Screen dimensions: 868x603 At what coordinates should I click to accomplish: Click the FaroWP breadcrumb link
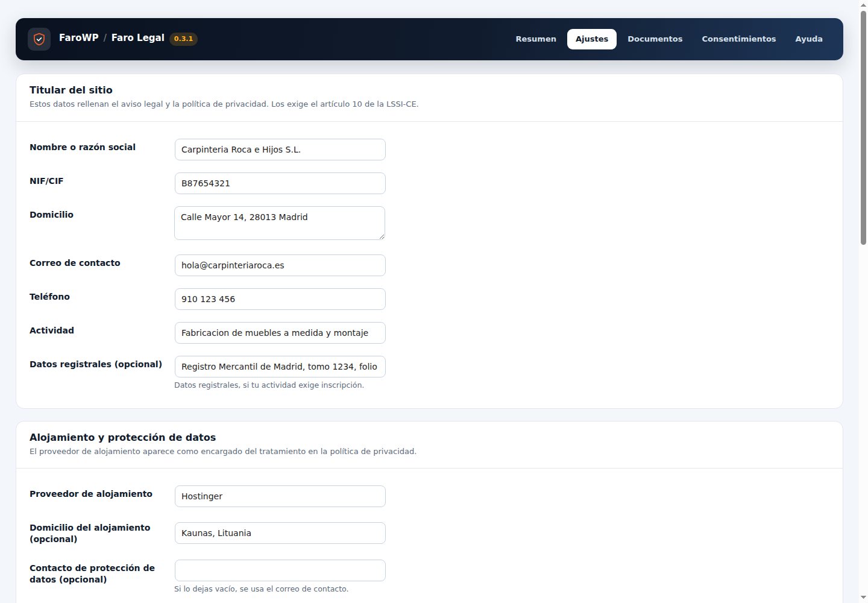79,37
